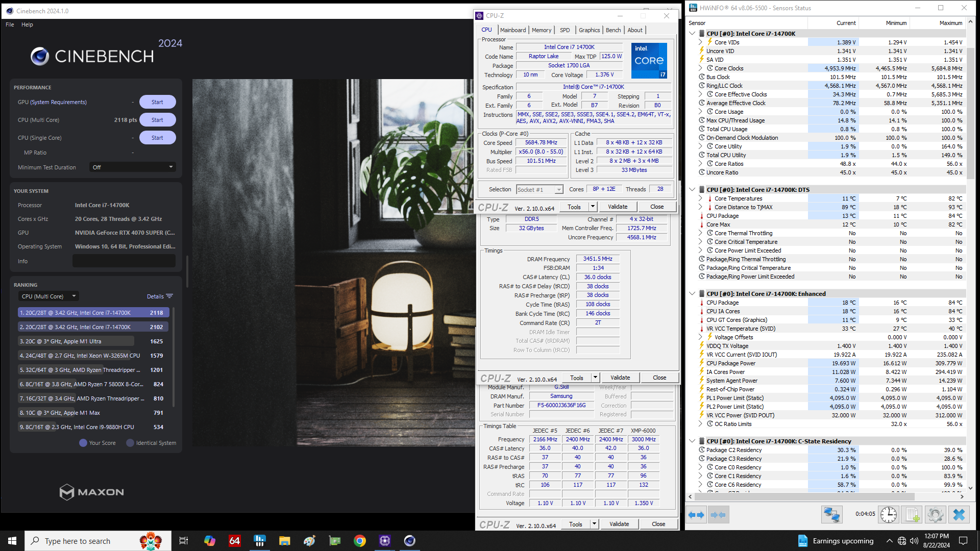Expand Core Temperatures sensor row
Viewport: 980px width, 551px height.
pyautogui.click(x=701, y=198)
